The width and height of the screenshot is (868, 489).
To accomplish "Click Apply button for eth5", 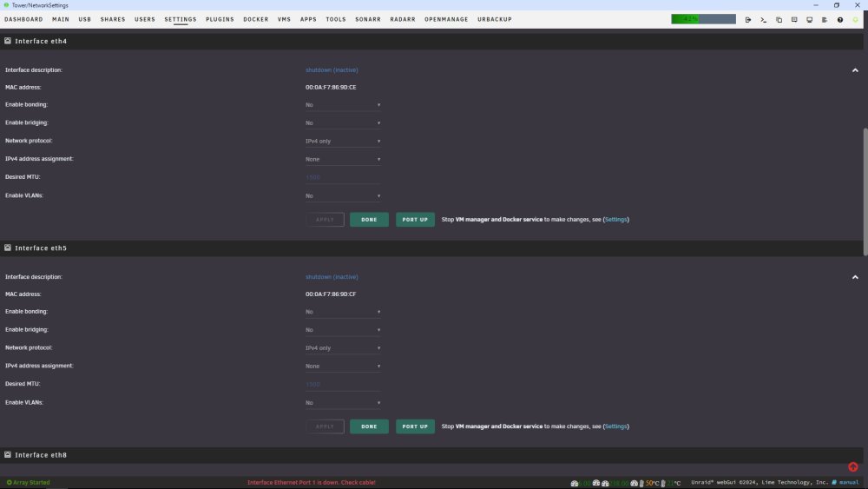I will (x=325, y=426).
